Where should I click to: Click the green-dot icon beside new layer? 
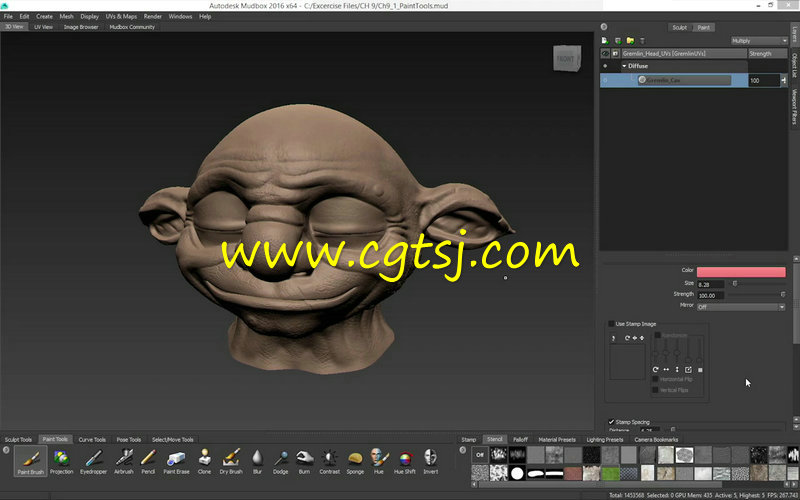[x=617, y=40]
